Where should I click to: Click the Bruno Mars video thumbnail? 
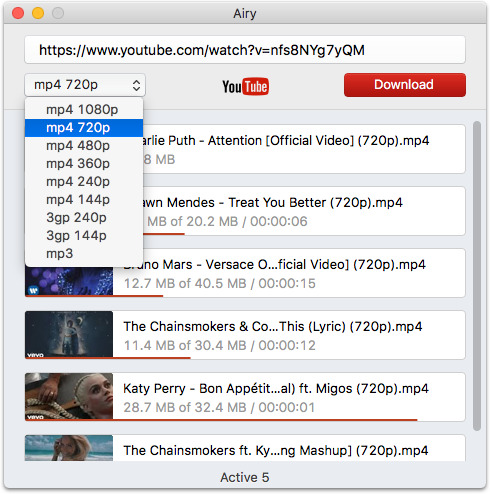click(69, 281)
